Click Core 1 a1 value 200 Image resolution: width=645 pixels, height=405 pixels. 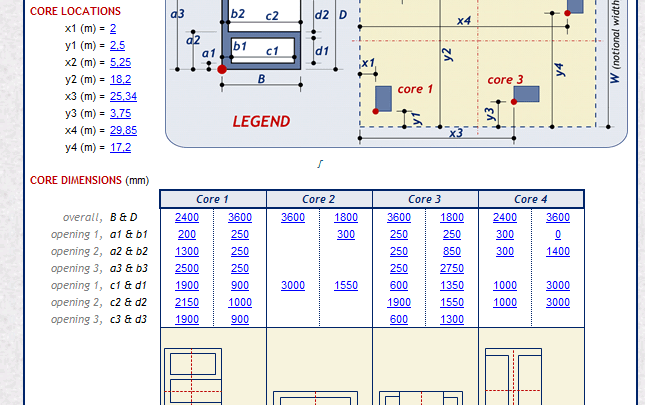(x=187, y=234)
